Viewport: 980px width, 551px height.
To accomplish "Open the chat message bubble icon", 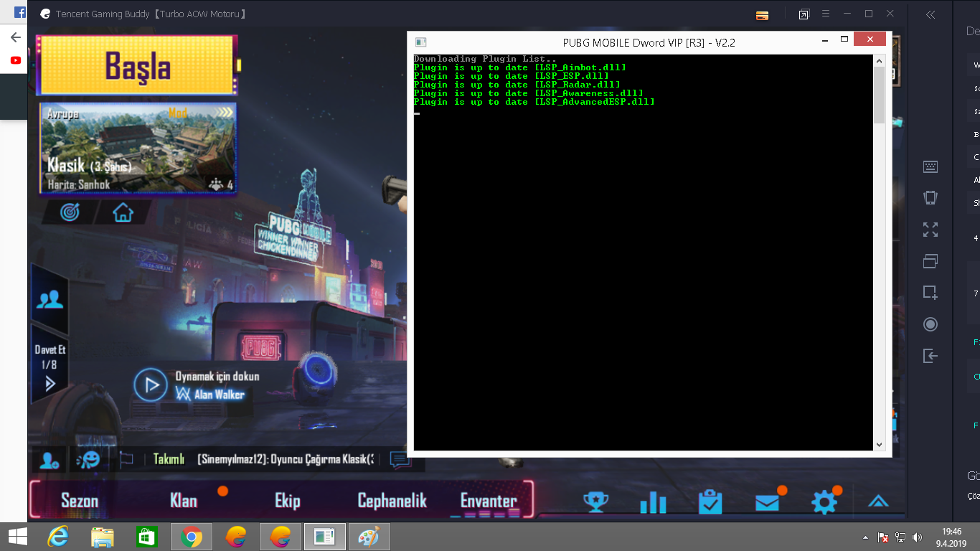I will tap(400, 459).
